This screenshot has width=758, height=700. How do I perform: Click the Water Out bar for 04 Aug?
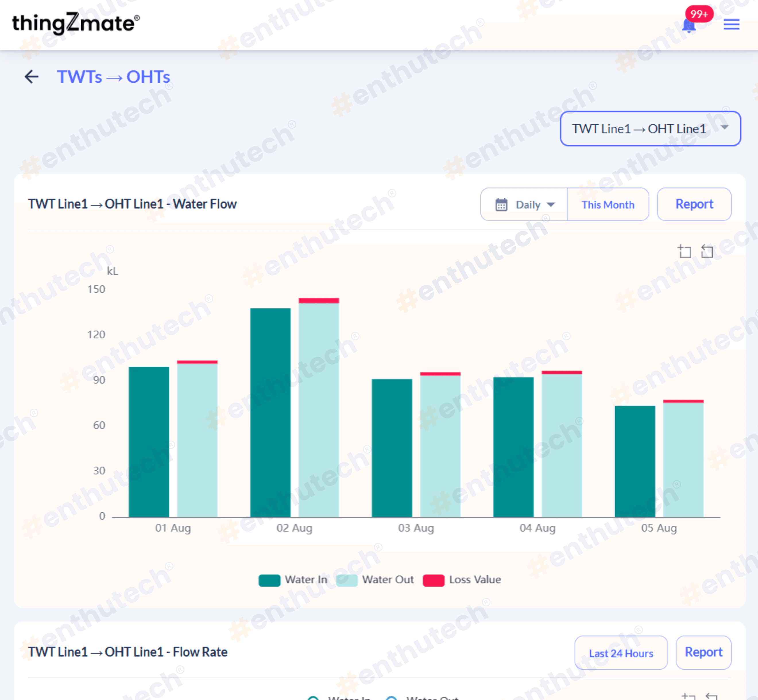[x=562, y=445]
